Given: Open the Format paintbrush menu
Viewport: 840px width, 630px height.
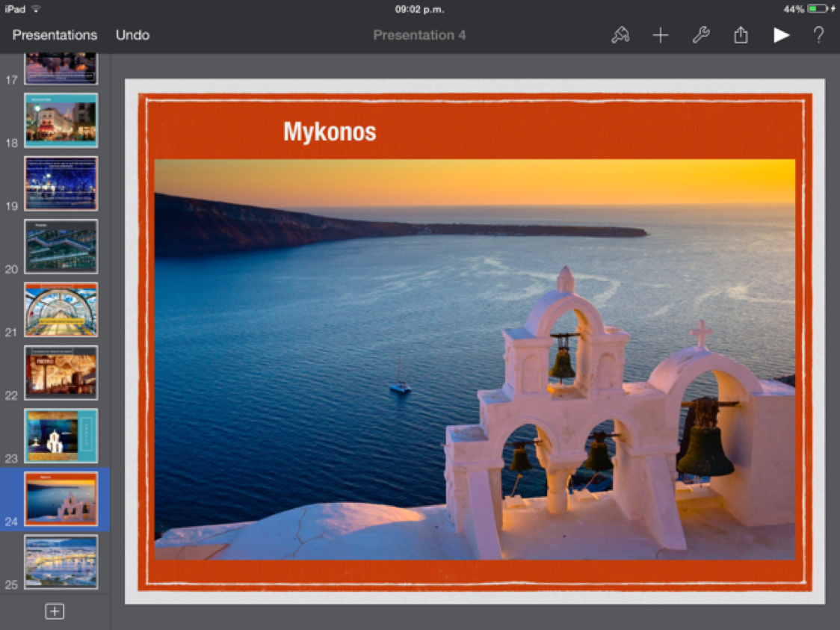Looking at the screenshot, I should (x=620, y=35).
